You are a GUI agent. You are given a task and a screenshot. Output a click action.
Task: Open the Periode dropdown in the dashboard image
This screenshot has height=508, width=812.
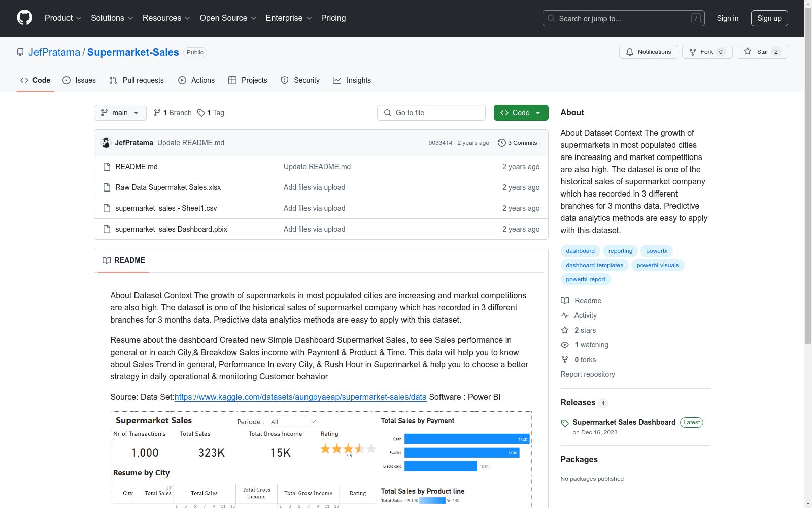click(293, 422)
